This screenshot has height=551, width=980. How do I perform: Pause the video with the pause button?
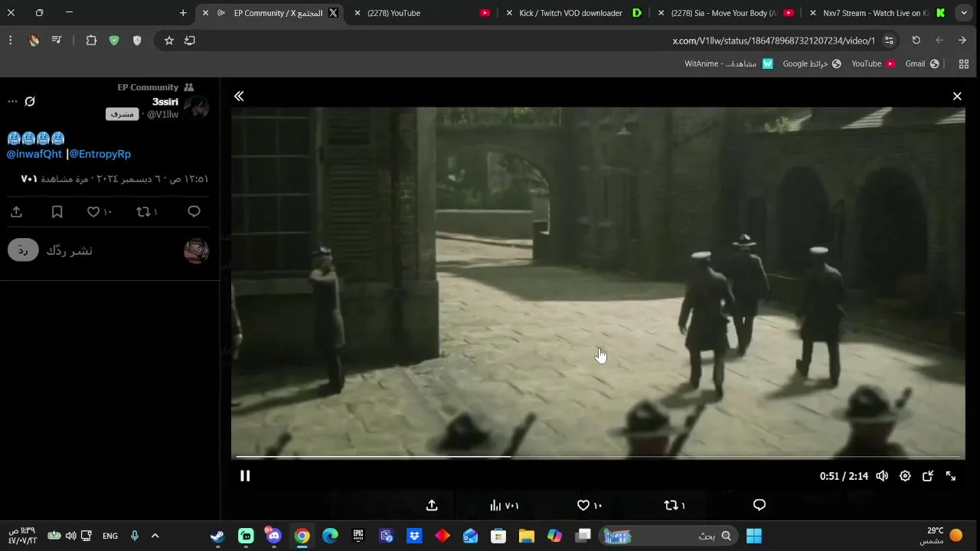pos(245,476)
